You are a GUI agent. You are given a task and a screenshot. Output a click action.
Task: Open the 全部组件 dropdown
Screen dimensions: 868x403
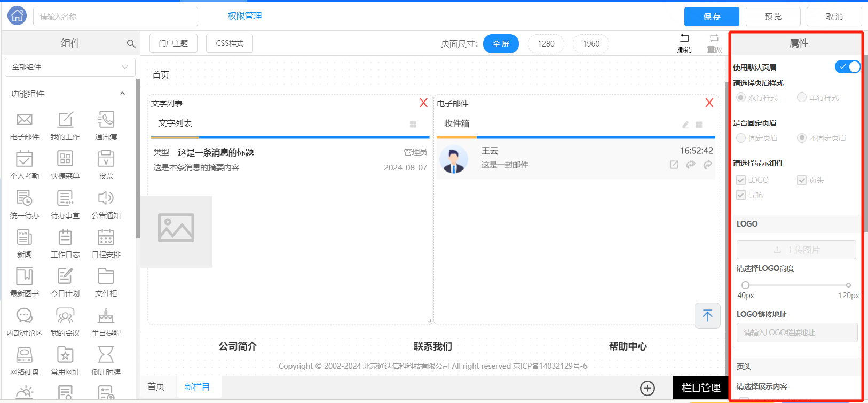click(x=70, y=67)
